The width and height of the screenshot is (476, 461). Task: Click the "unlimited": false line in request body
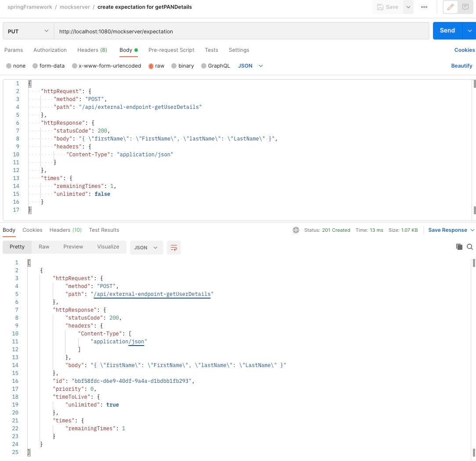click(x=82, y=194)
